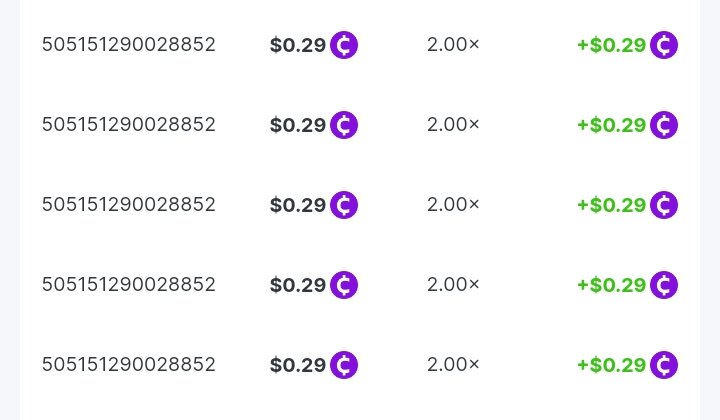Click the 2.00× multiplier in the third row
720x420 pixels.
(x=453, y=205)
